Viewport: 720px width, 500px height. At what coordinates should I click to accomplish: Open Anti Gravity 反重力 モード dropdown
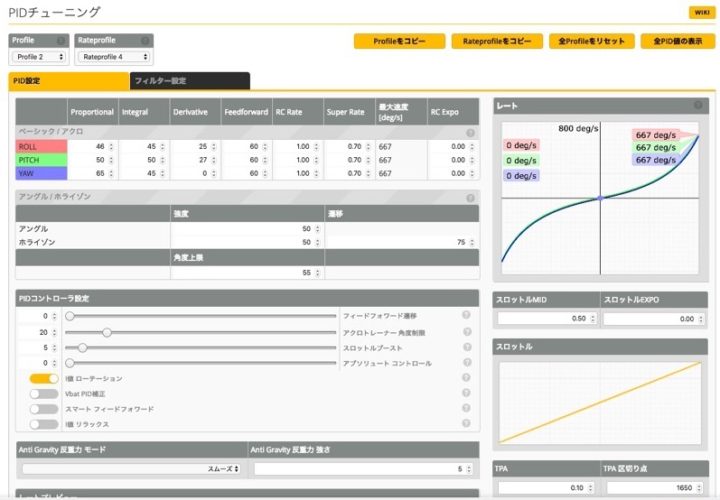point(130,468)
